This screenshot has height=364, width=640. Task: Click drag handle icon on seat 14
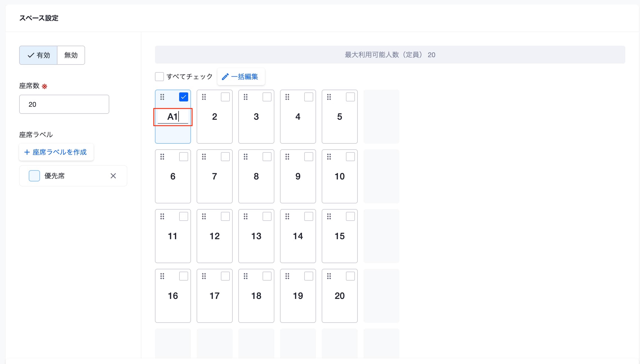(287, 217)
